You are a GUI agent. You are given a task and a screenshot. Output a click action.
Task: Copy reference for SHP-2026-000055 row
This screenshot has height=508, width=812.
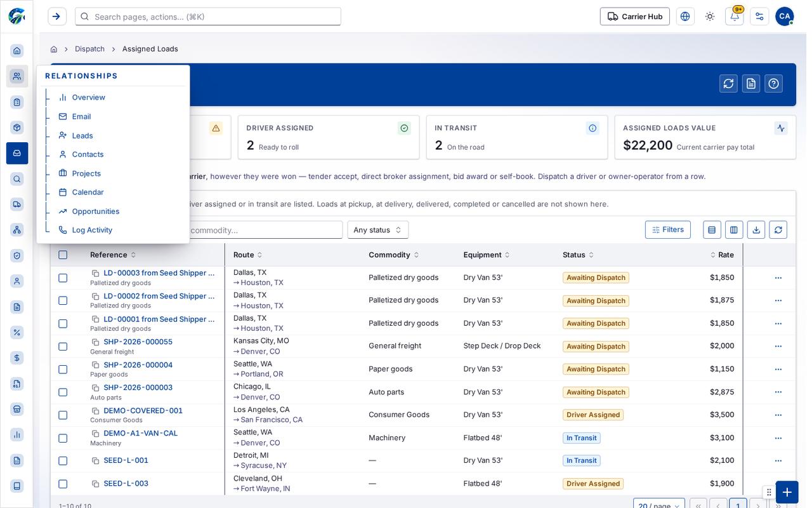[x=96, y=342]
